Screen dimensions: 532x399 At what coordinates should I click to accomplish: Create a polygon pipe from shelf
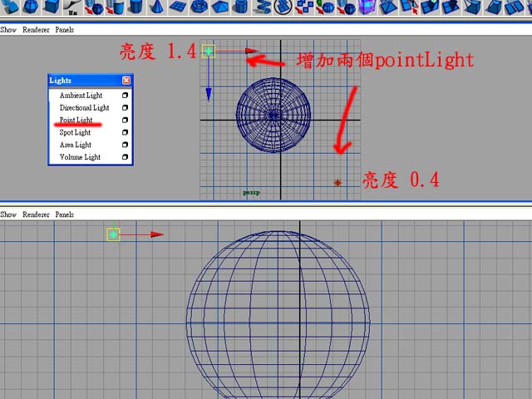[x=240, y=7]
